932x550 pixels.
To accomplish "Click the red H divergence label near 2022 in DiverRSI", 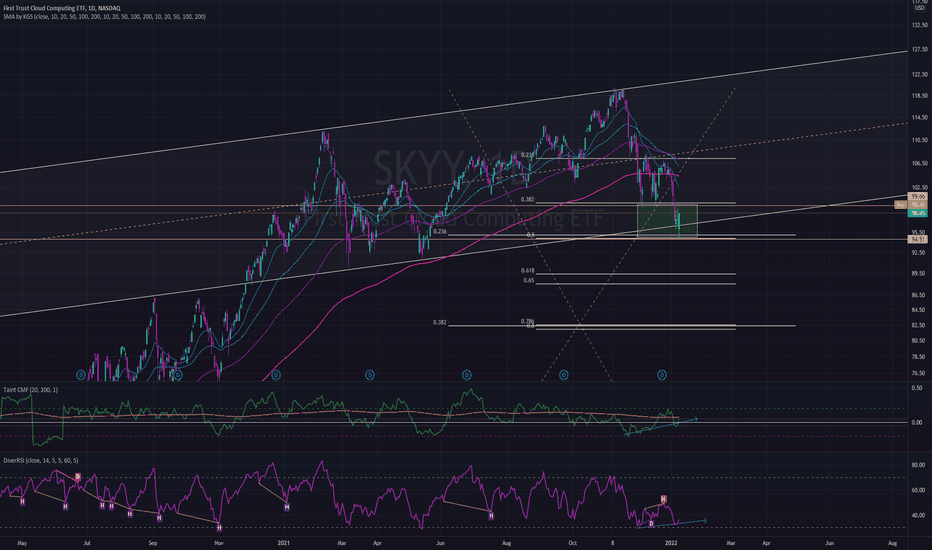I will pyautogui.click(x=663, y=499).
